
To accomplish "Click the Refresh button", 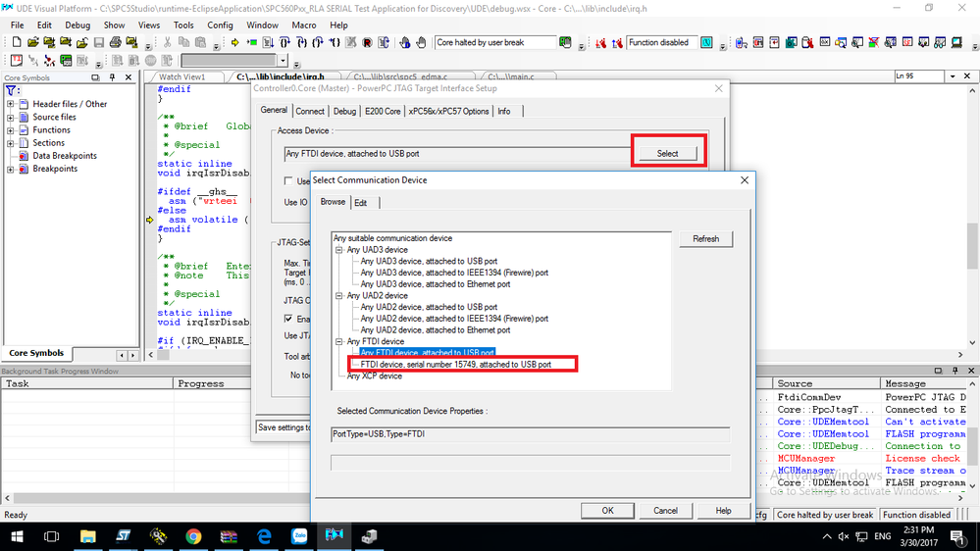I will 705,239.
